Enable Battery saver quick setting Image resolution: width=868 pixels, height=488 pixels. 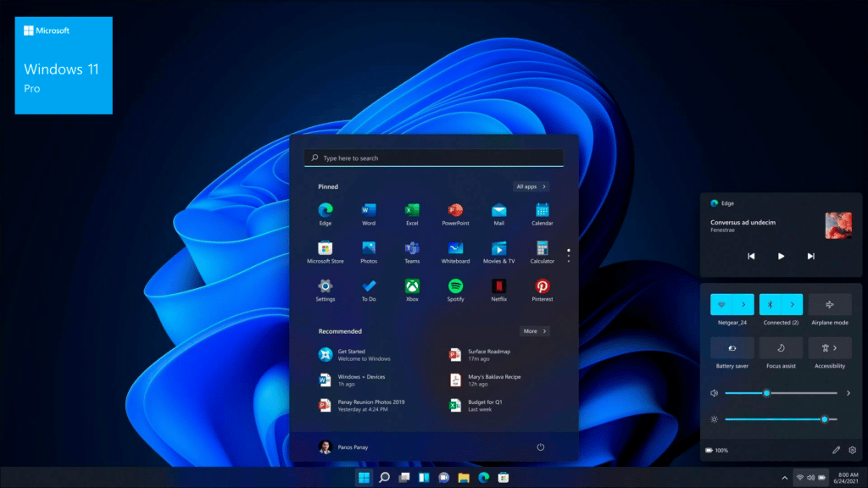click(x=732, y=348)
